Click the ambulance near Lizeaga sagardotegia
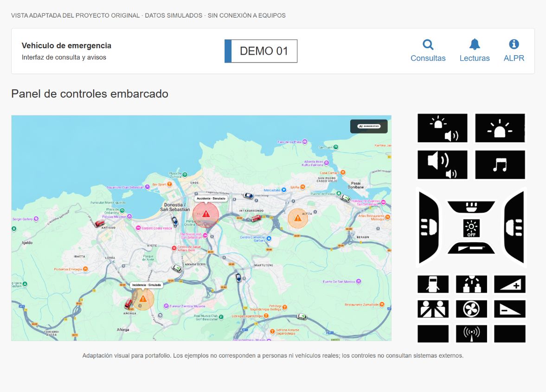The image size is (546, 392). point(302,316)
